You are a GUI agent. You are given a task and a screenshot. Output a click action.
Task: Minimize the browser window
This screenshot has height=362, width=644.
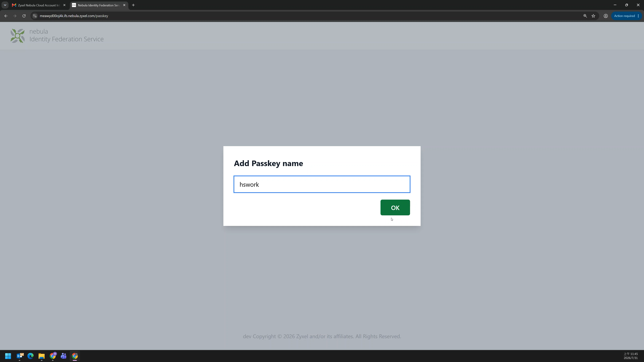tap(615, 5)
